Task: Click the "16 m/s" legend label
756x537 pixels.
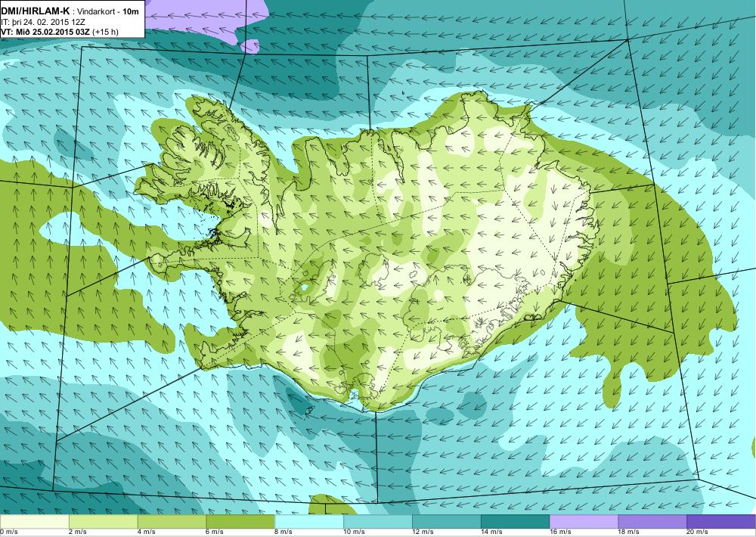Action: (x=561, y=532)
